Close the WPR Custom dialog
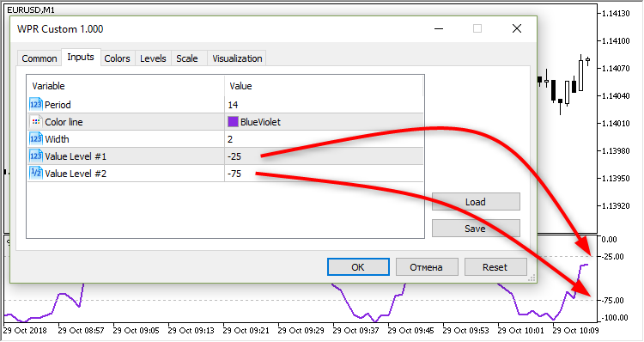644x342 pixels. tap(517, 28)
